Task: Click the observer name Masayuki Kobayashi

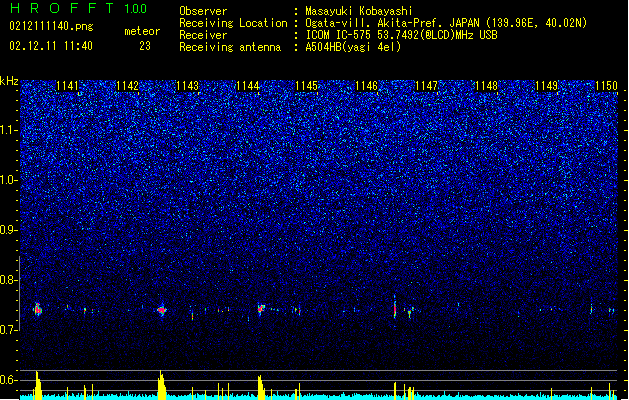Action: [x=359, y=11]
